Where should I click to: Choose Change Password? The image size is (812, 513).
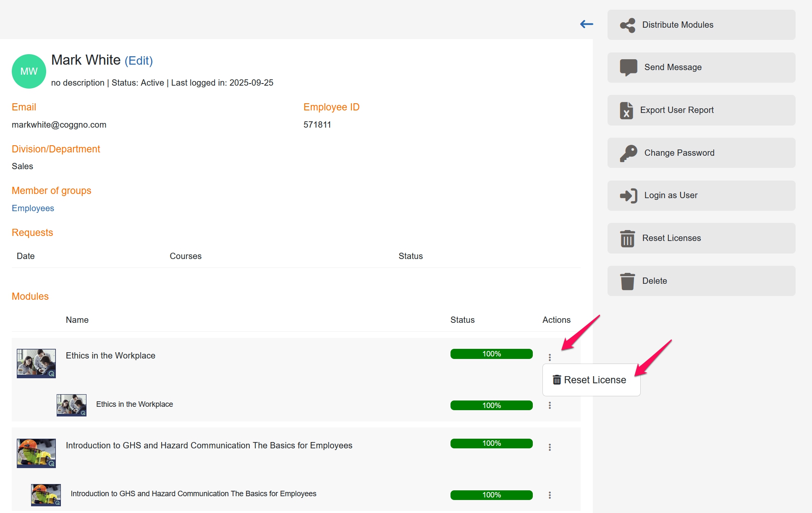click(x=701, y=153)
